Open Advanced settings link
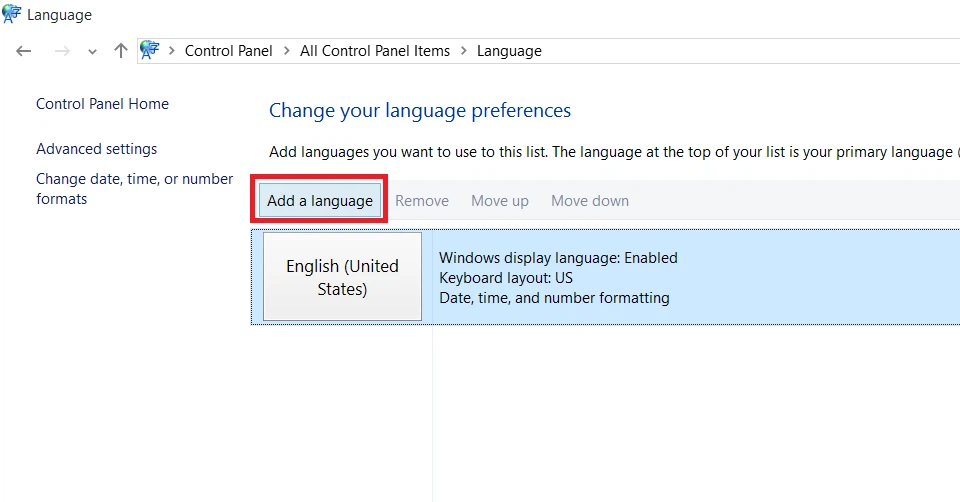960x502 pixels. coord(96,149)
